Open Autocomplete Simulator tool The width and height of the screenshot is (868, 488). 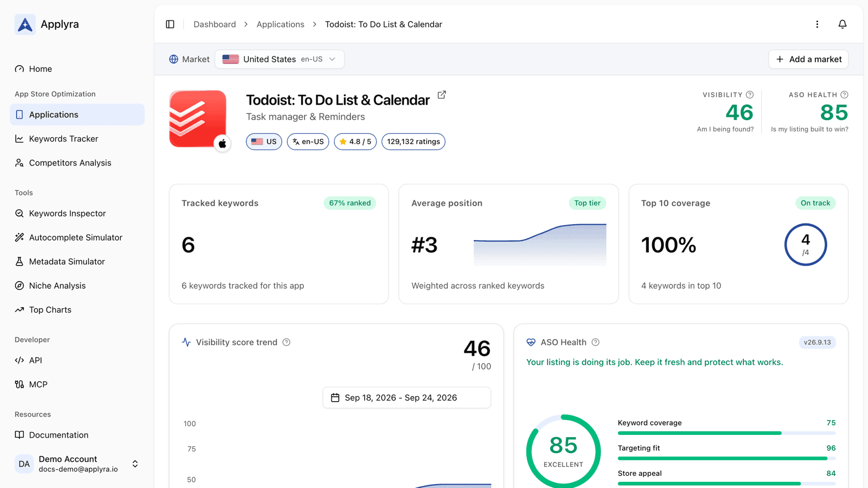tap(77, 237)
